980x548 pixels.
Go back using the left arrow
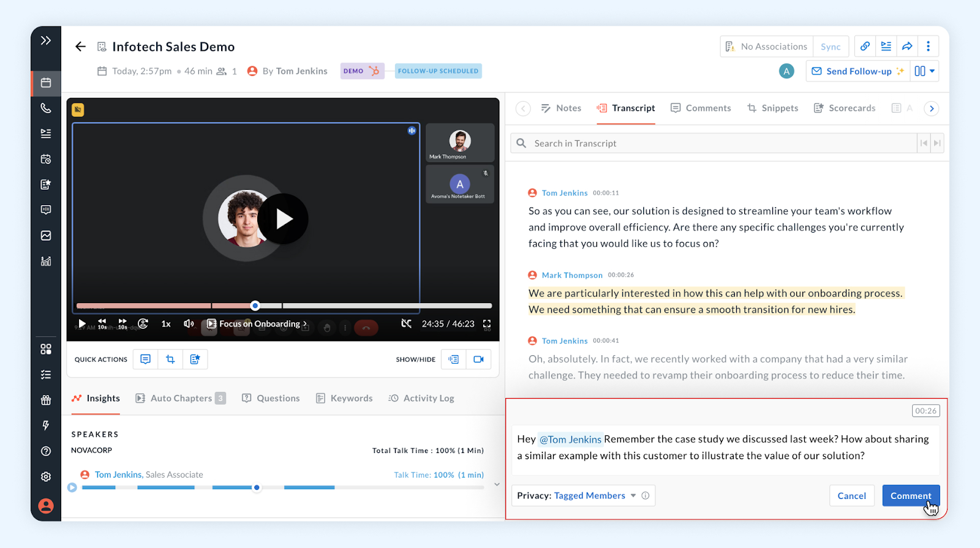point(80,47)
